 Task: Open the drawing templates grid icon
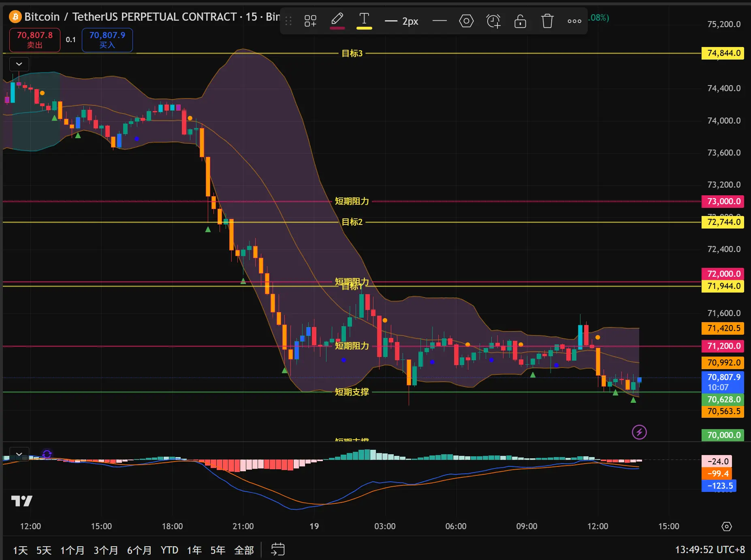(310, 21)
